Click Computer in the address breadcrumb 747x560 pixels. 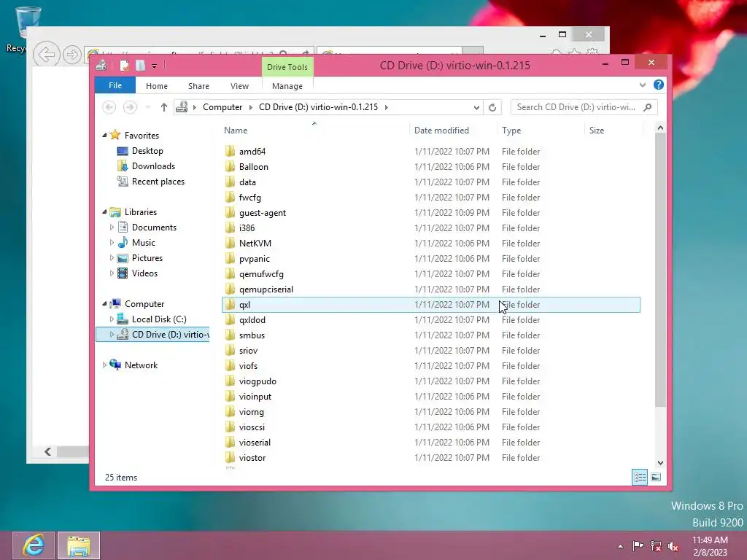click(222, 107)
